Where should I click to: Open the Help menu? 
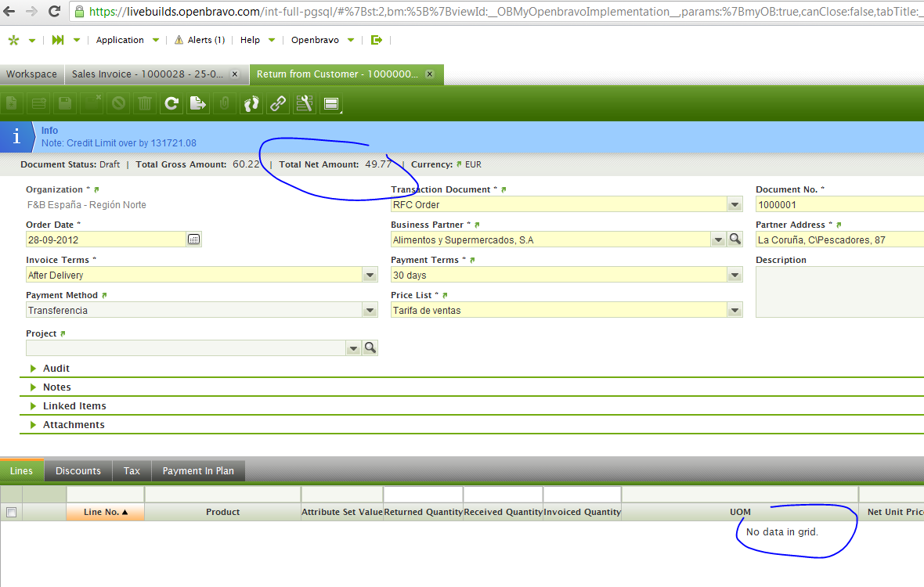click(x=258, y=40)
